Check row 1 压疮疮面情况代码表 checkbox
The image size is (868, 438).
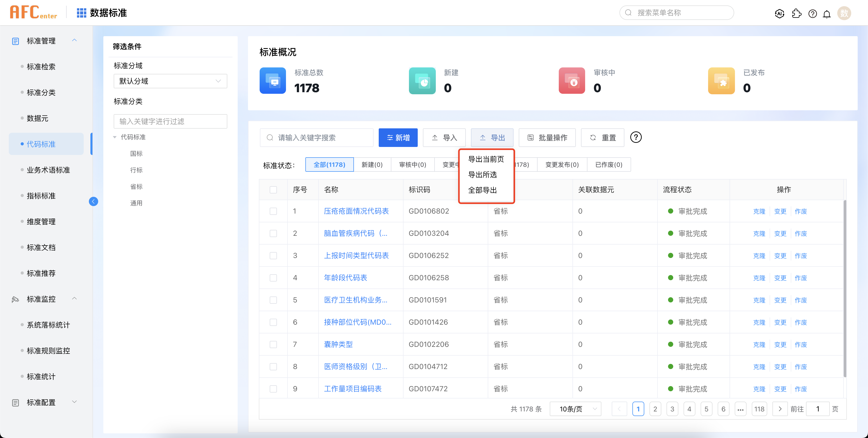pyautogui.click(x=273, y=211)
